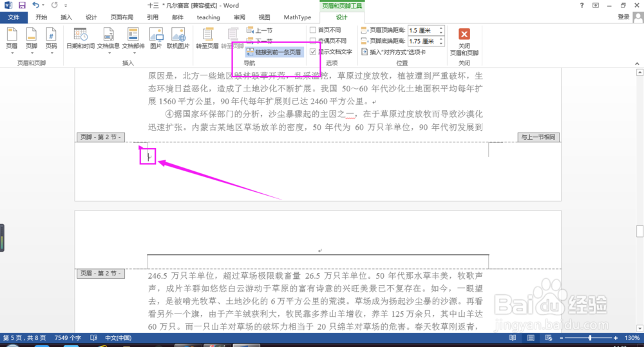Image resolution: width=644 pixels, height=347 pixels.
Task: Switch to the 插入 insert tab
Action: (66, 17)
